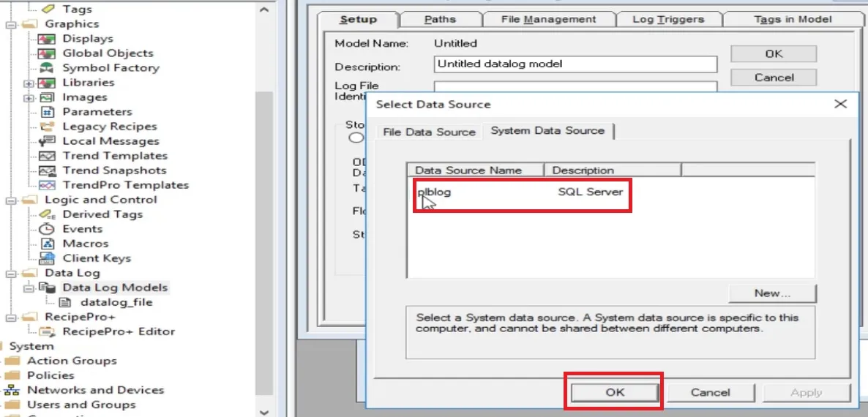Screen dimensions: 868x417
Task: Click the Graphics folder icon
Action: click(30, 24)
